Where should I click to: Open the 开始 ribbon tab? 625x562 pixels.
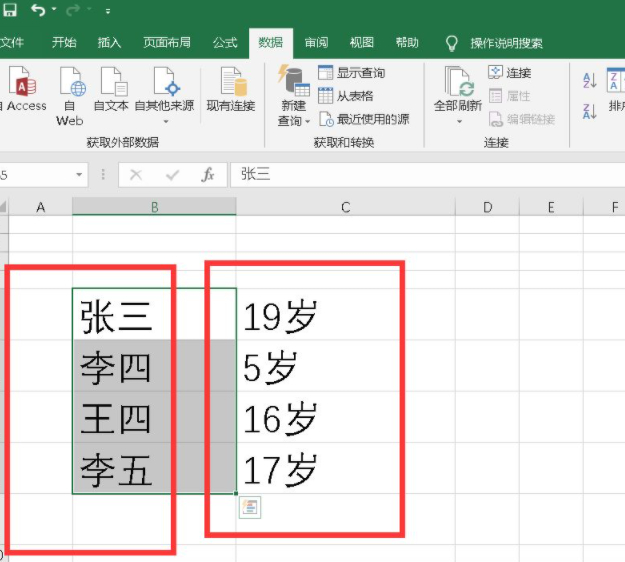point(64,42)
